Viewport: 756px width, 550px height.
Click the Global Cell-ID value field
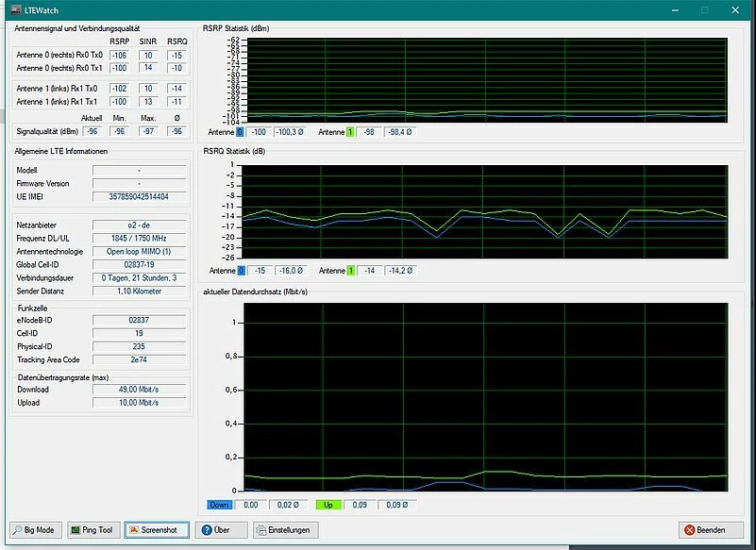point(139,265)
